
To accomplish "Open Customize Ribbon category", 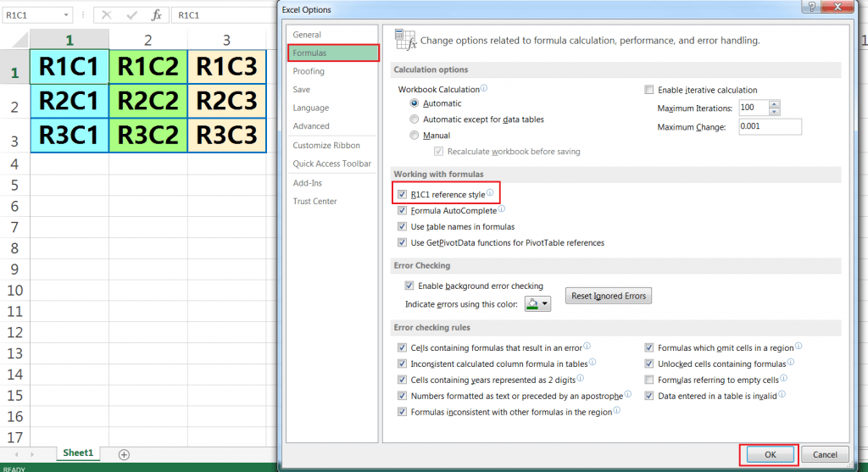I will click(332, 146).
